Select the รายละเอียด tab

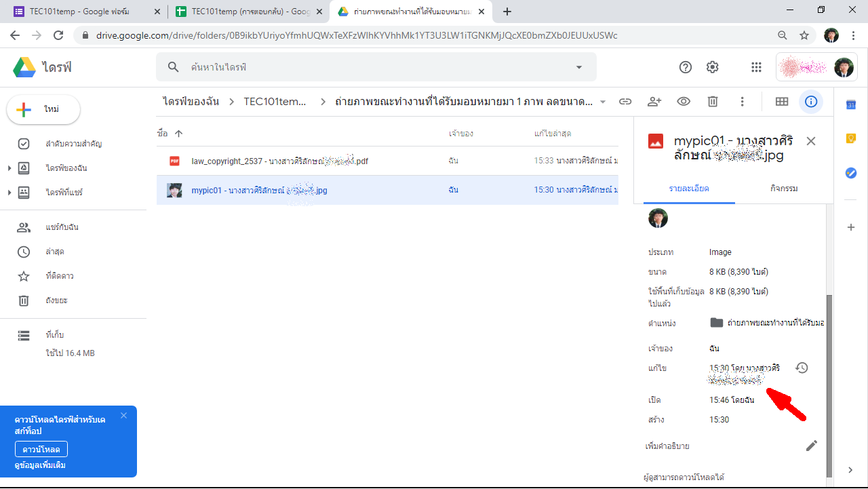[689, 189]
